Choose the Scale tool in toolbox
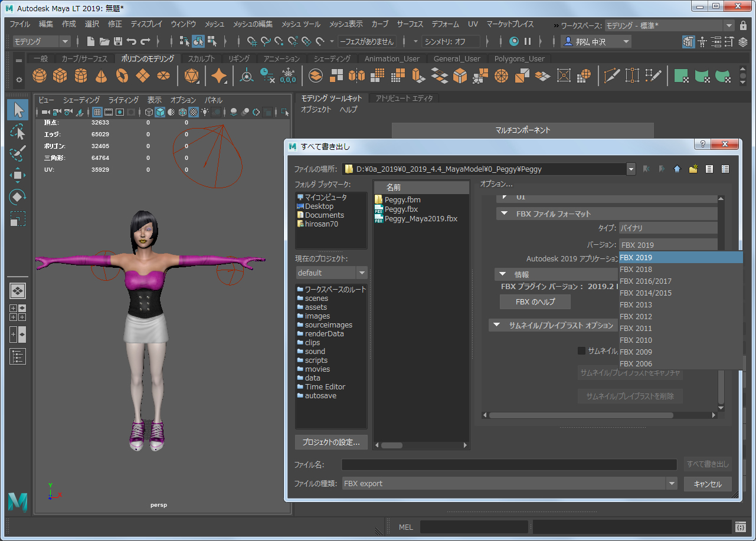Viewport: 756px width, 541px height. click(18, 219)
